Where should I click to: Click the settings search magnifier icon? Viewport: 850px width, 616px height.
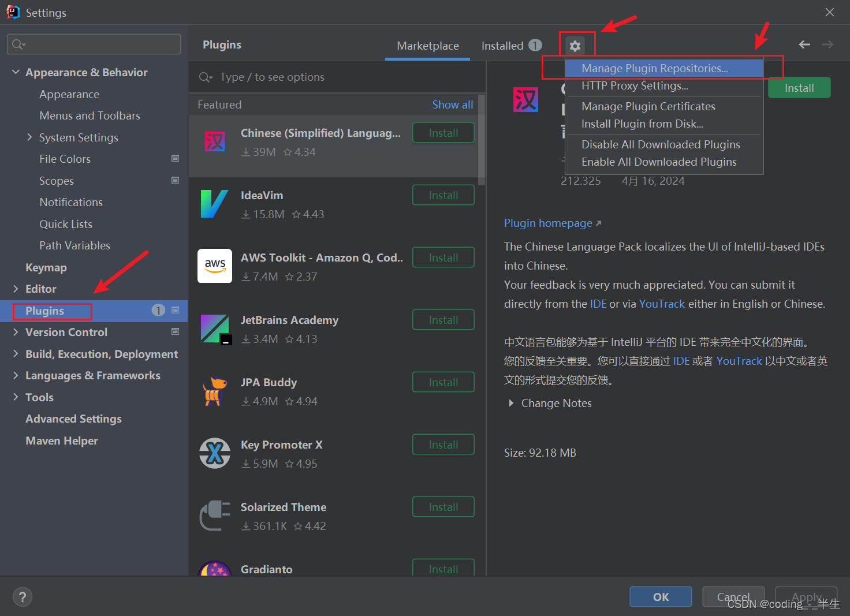[18, 44]
